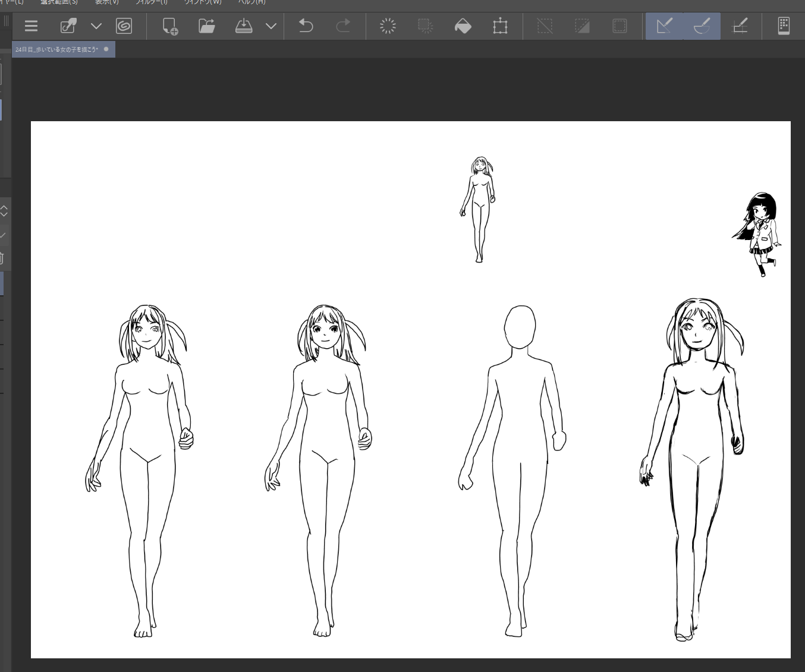
Task: Click the Save icon
Action: pos(244,26)
